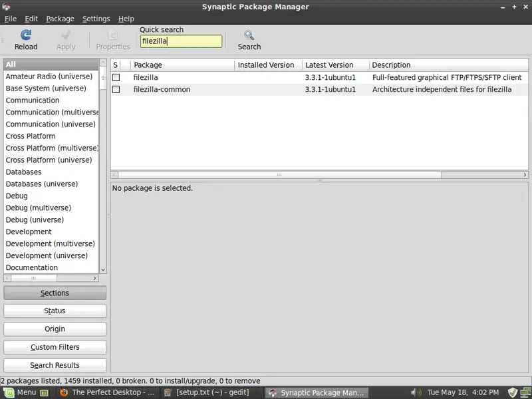Select the filezilla-common package name

pyautogui.click(x=162, y=89)
